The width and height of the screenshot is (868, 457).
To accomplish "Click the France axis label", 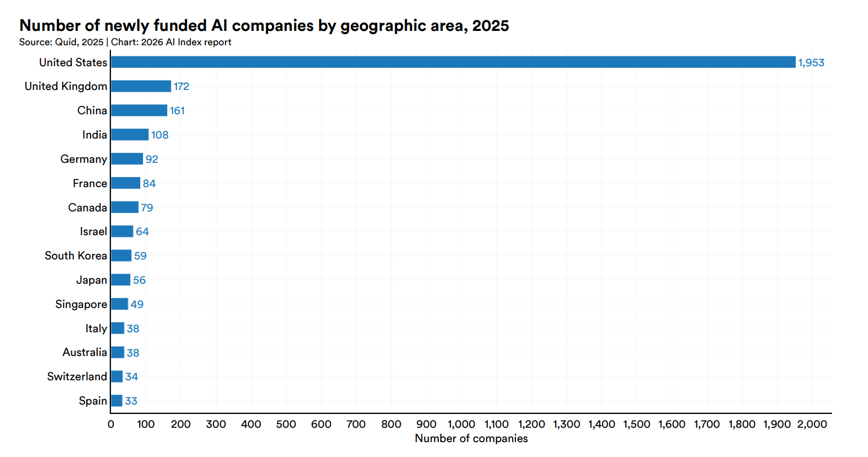I will coord(89,183).
